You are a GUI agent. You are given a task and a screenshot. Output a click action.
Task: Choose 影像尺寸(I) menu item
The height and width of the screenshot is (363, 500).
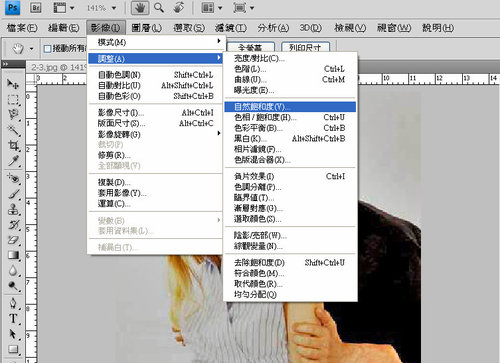(x=154, y=113)
